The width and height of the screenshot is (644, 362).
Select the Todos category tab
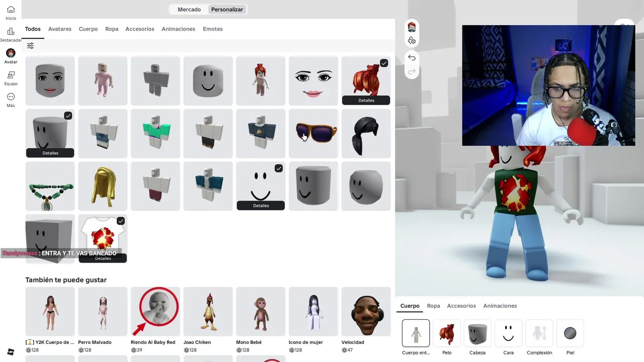(33, 29)
